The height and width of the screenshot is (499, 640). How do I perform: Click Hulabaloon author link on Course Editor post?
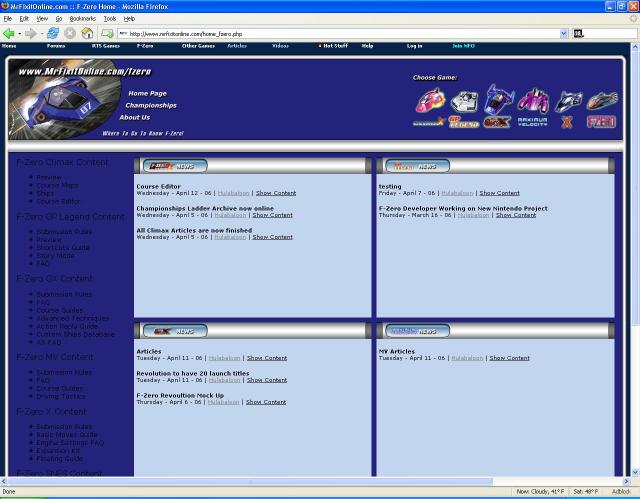click(233, 193)
